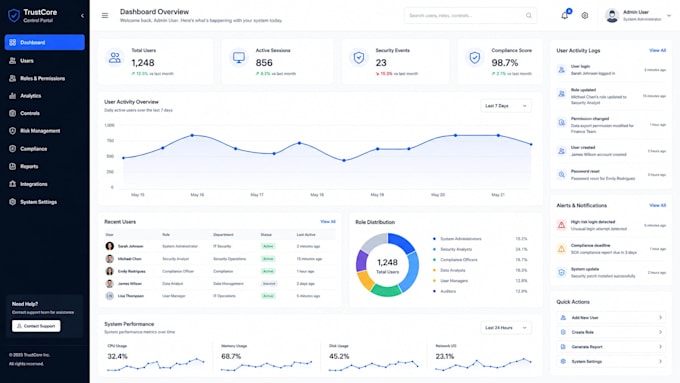This screenshot has height=383, width=680.
Task: Click Emily Rodriguez row name
Action: (132, 272)
